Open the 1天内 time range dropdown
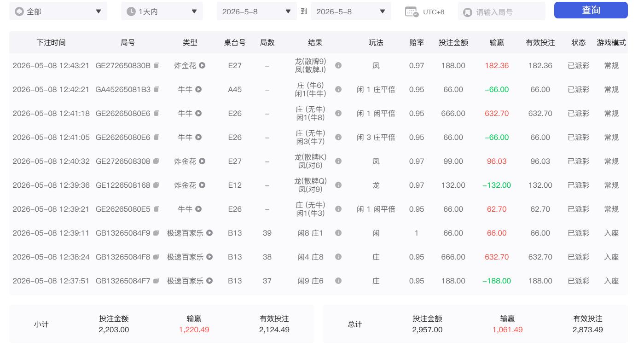Image resolution: width=644 pixels, height=352 pixels. (162, 12)
